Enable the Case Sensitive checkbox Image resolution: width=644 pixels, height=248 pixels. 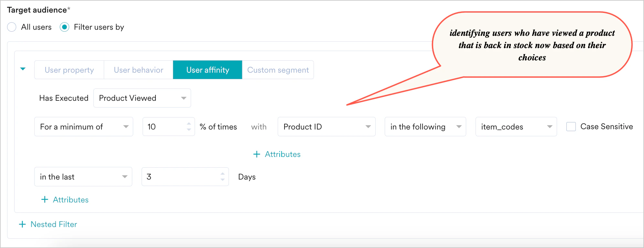coord(571,127)
